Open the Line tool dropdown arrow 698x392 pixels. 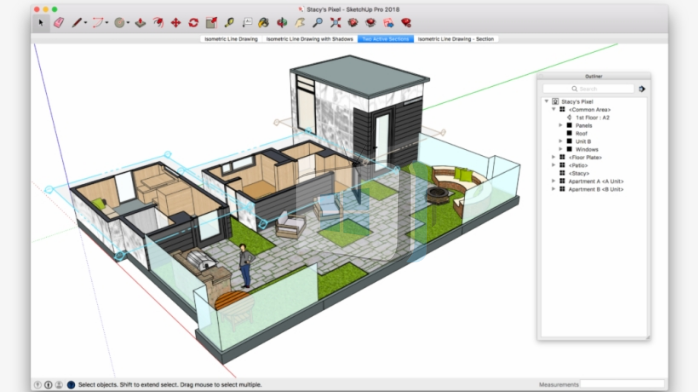[85, 23]
